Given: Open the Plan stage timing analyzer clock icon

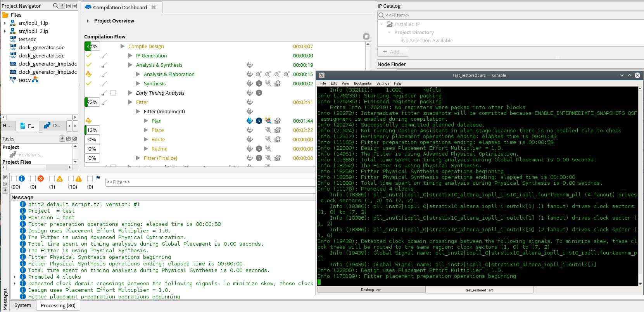Looking at the screenshot, I should [259, 121].
